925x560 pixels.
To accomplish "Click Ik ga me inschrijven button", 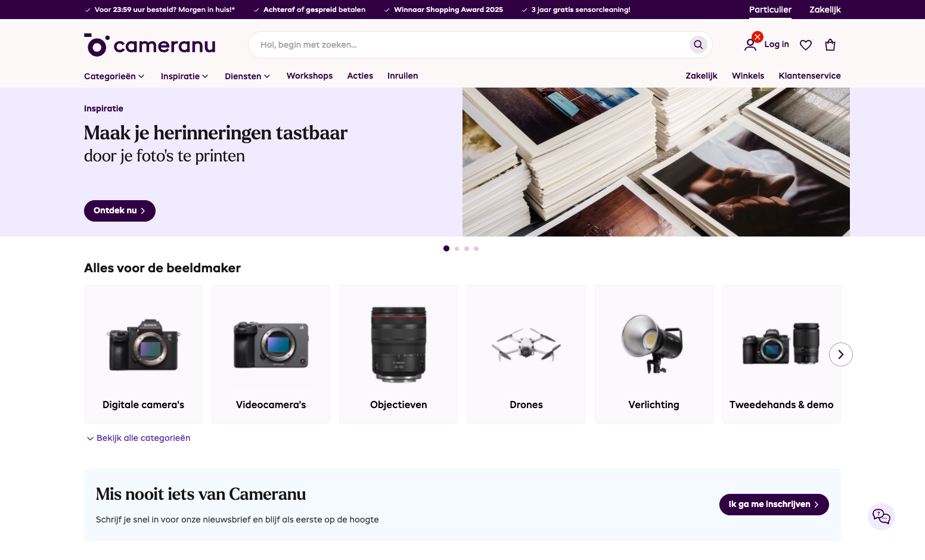I will [774, 505].
